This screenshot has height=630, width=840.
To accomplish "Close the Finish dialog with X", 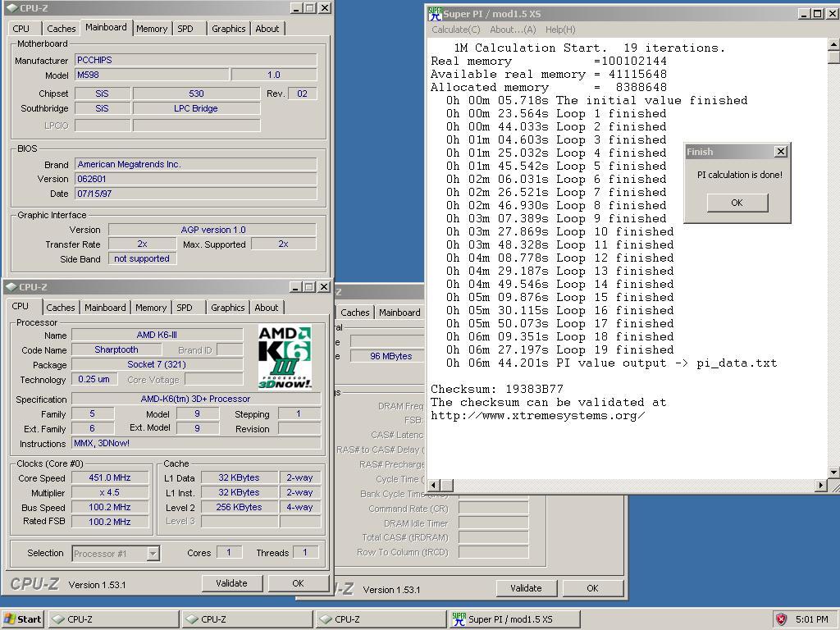I will pos(781,152).
